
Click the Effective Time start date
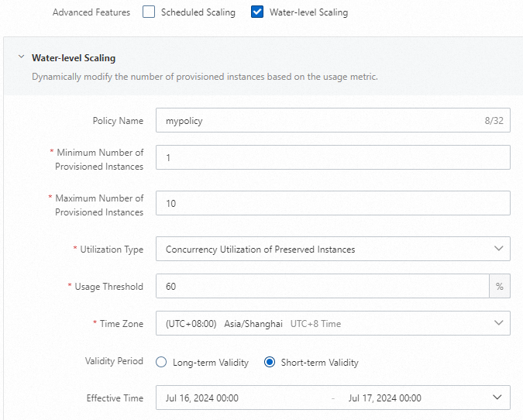pos(202,398)
